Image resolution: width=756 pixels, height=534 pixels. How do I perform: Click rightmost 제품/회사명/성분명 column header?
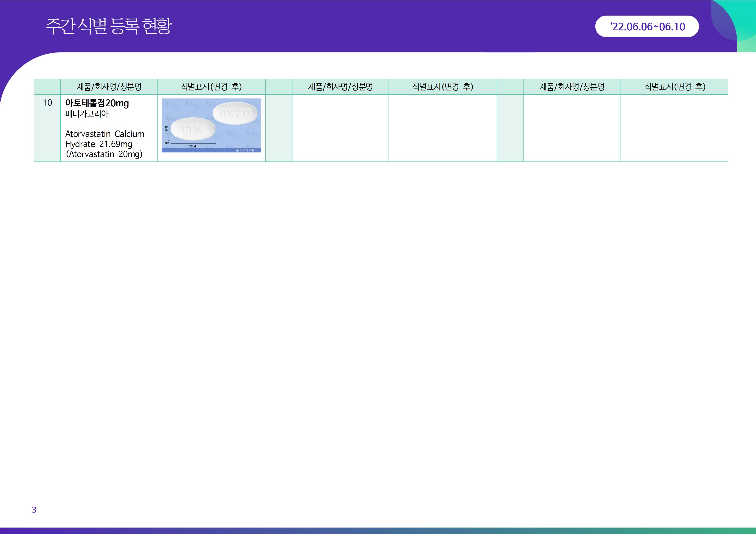pos(572,87)
